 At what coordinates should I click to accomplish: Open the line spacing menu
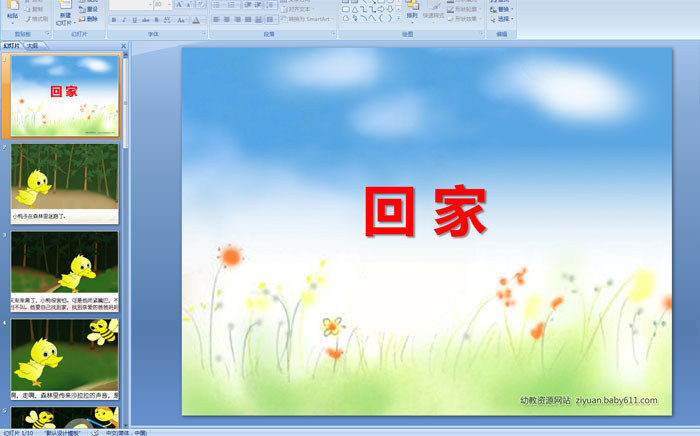(271, 5)
